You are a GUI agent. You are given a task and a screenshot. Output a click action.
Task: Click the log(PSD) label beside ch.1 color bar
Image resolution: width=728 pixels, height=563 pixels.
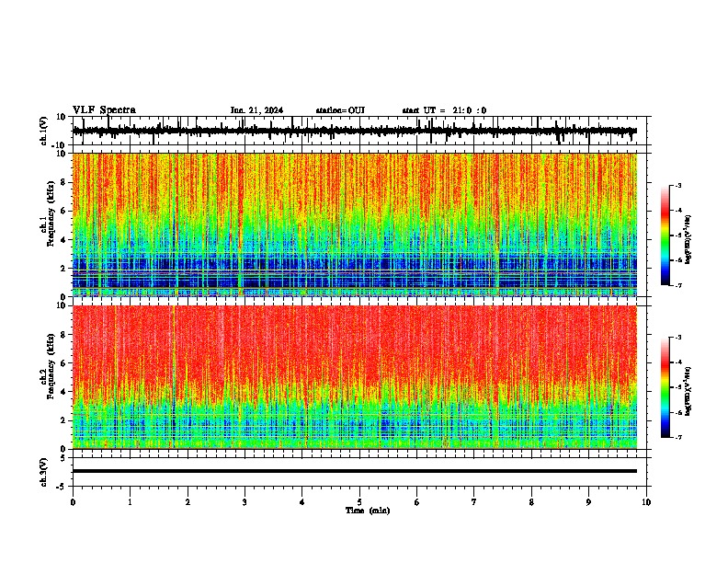click(688, 240)
